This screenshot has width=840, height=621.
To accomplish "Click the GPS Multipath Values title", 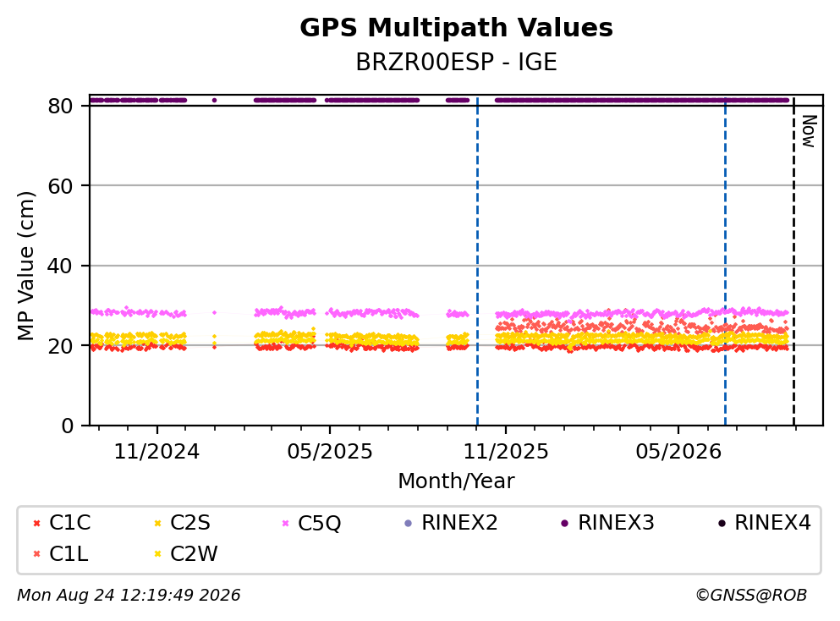I will tap(457, 28).
